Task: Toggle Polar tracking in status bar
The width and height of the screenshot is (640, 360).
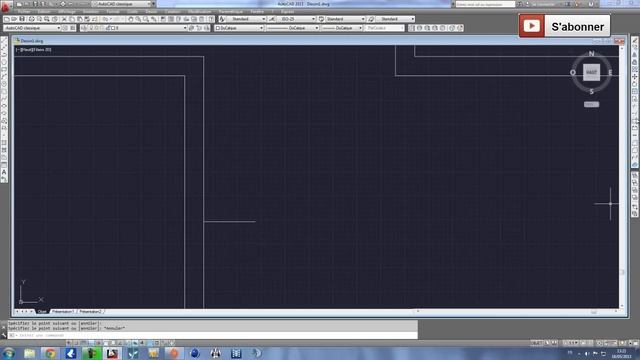Action: [98, 343]
